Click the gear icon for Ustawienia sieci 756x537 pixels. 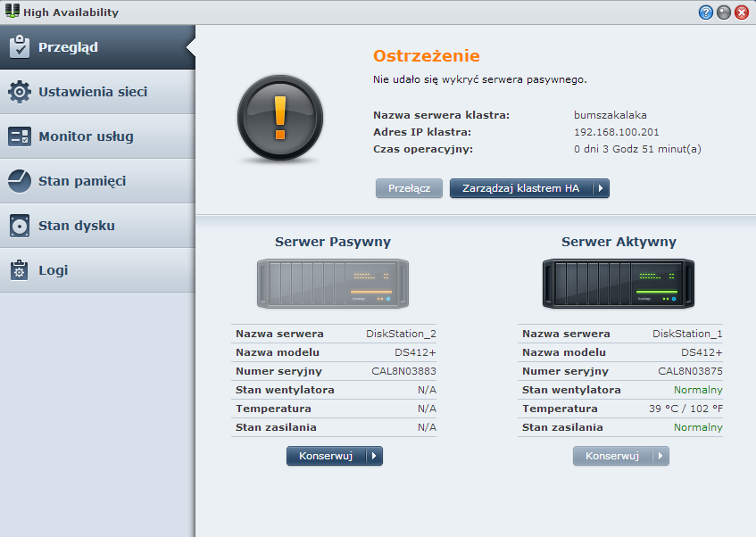pyautogui.click(x=20, y=92)
